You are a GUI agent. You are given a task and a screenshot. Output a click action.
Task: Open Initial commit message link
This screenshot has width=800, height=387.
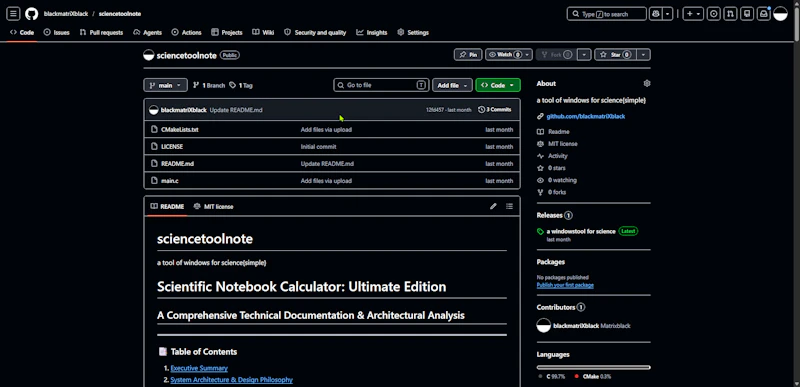pyautogui.click(x=318, y=146)
